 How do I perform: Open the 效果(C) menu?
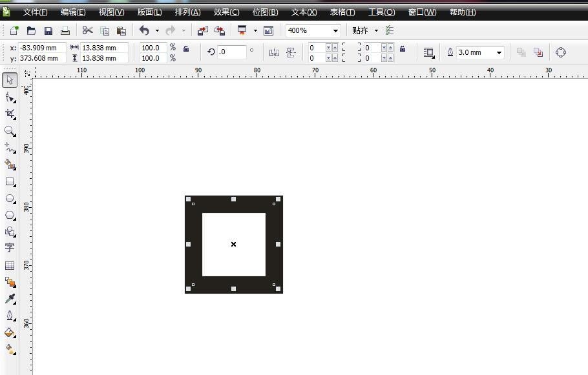pos(227,12)
